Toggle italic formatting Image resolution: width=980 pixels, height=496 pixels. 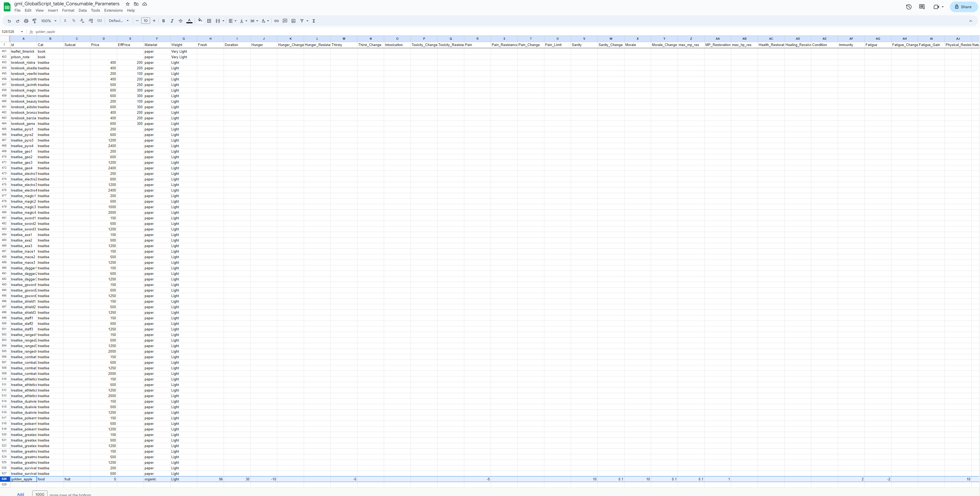click(x=172, y=21)
